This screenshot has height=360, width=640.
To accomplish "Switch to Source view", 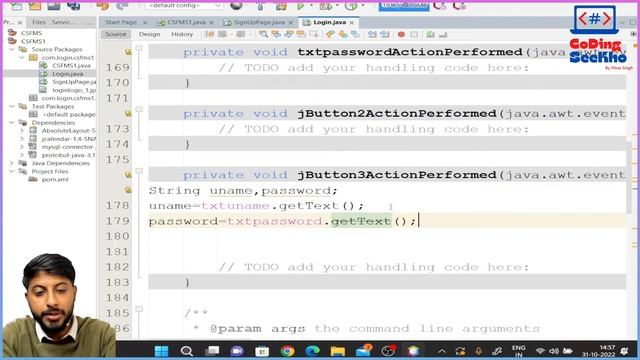I will (116, 34).
